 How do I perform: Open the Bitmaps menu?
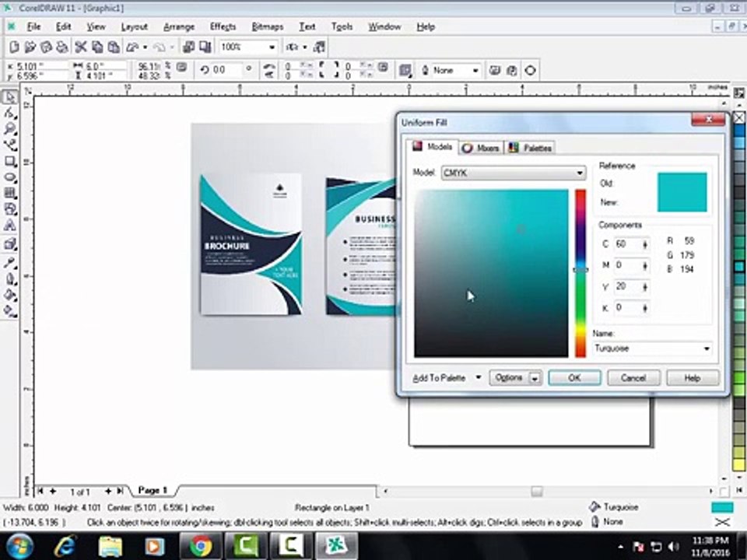(267, 26)
